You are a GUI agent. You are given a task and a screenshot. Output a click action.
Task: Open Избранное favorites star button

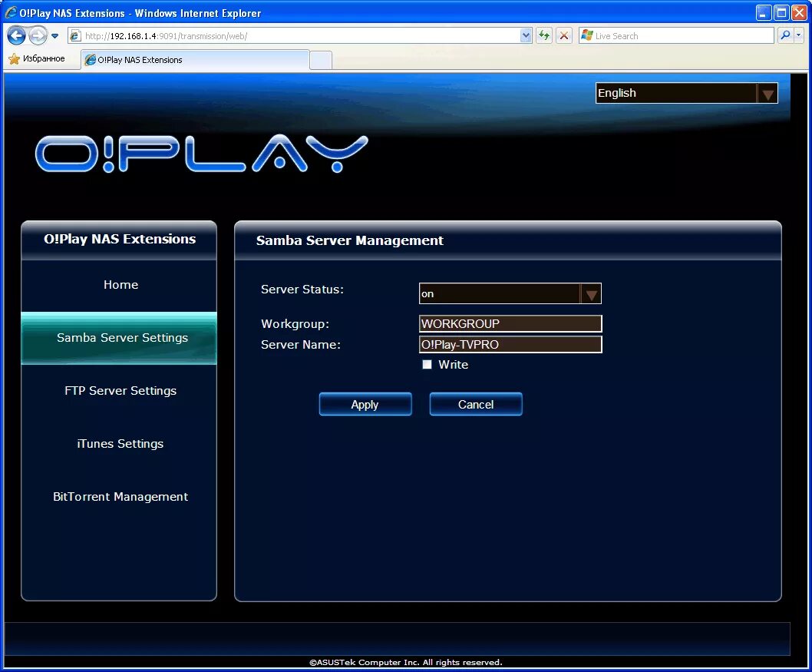37,58
